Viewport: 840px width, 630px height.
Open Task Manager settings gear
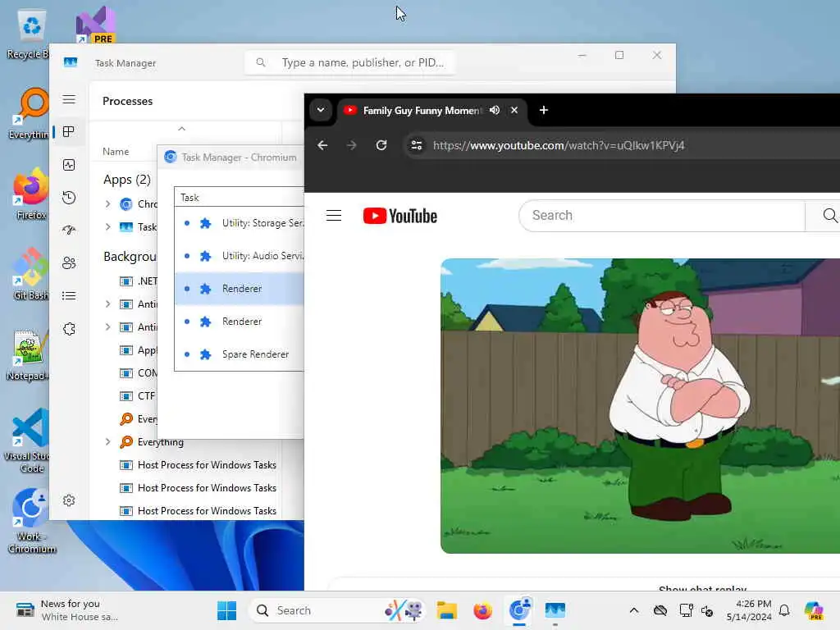(69, 500)
